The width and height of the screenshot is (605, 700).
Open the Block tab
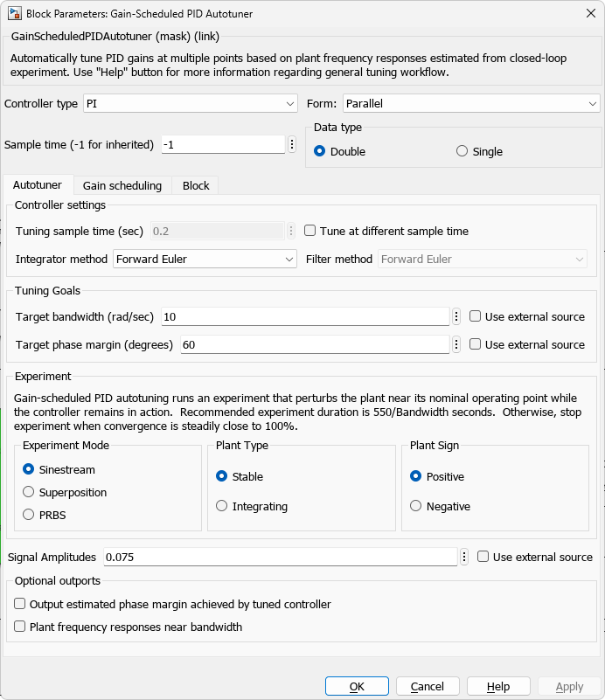click(x=196, y=185)
